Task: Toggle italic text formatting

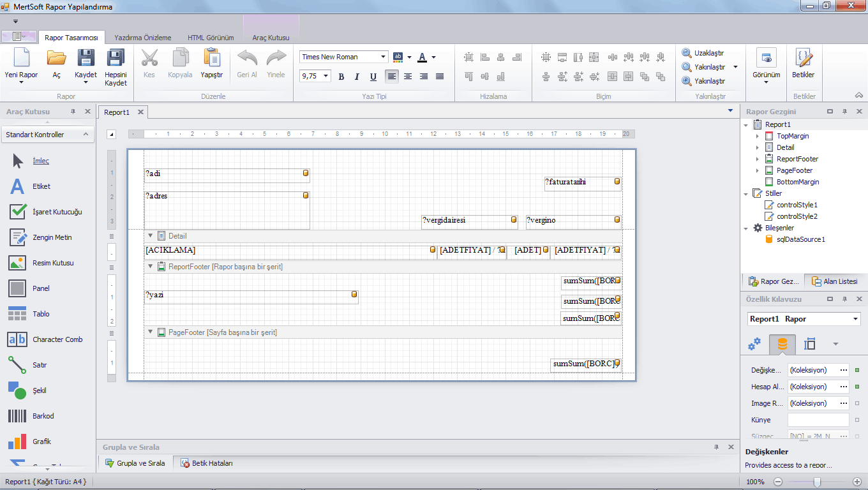Action: [357, 77]
